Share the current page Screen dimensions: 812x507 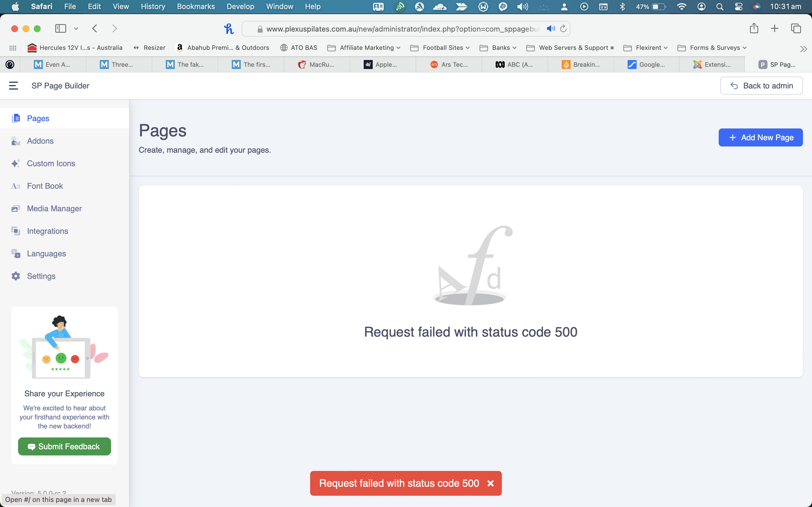pyautogui.click(x=754, y=28)
